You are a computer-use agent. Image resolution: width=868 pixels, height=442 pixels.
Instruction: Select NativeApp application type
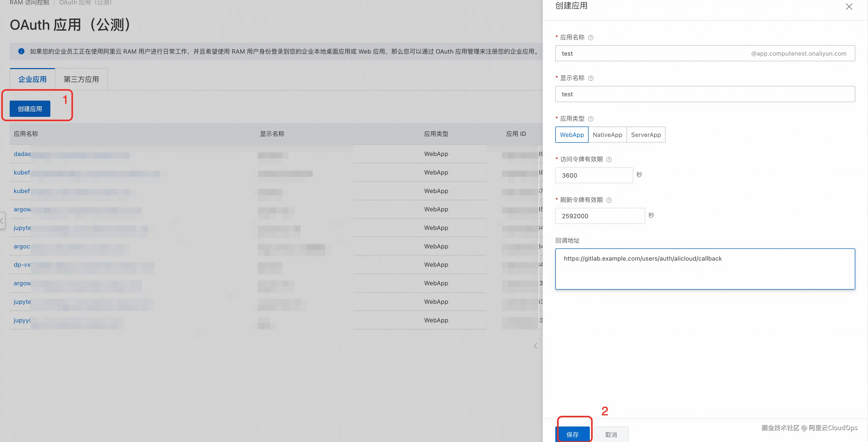point(607,135)
